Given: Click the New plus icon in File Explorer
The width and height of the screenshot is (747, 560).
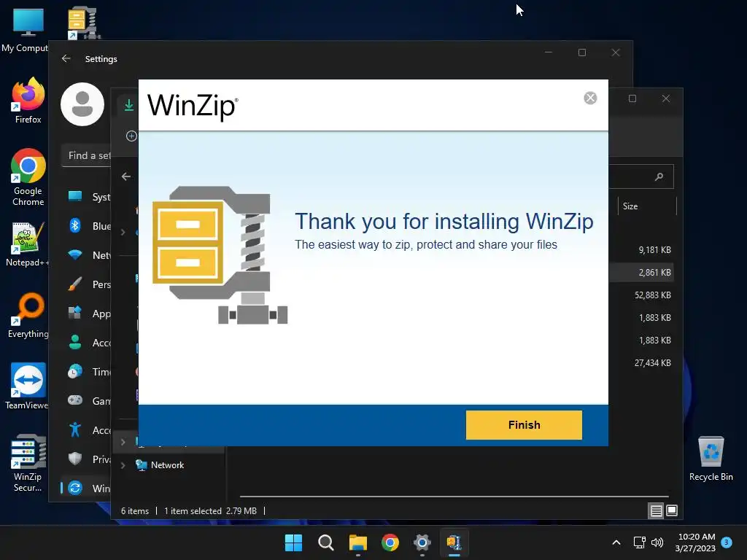Looking at the screenshot, I should [x=131, y=136].
